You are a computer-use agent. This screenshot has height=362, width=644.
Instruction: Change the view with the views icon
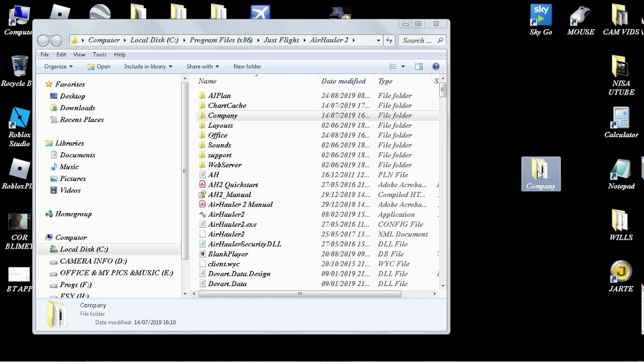point(393,66)
